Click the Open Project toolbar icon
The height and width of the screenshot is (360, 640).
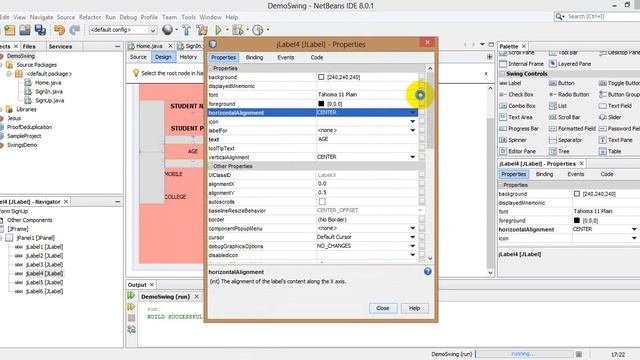25,30
